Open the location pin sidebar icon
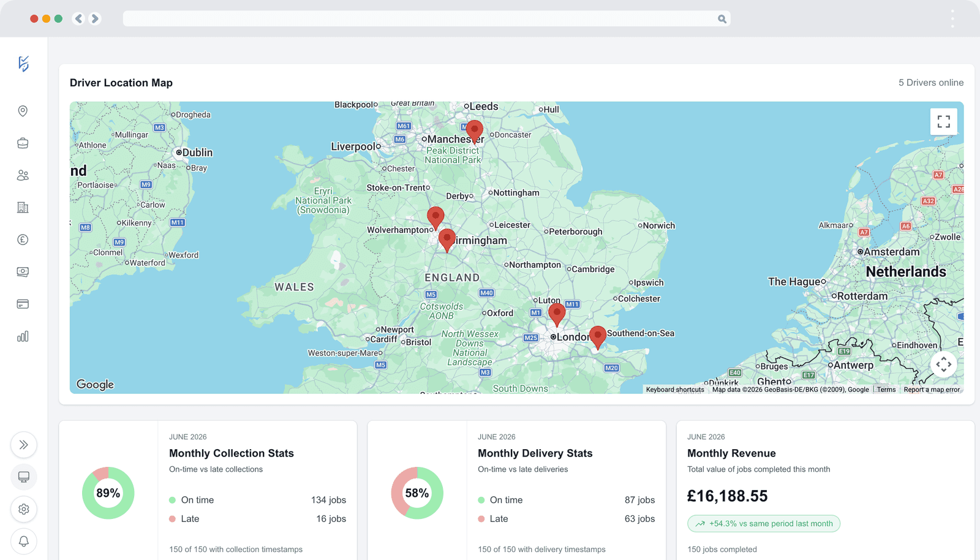This screenshot has height=560, width=980. [x=23, y=111]
